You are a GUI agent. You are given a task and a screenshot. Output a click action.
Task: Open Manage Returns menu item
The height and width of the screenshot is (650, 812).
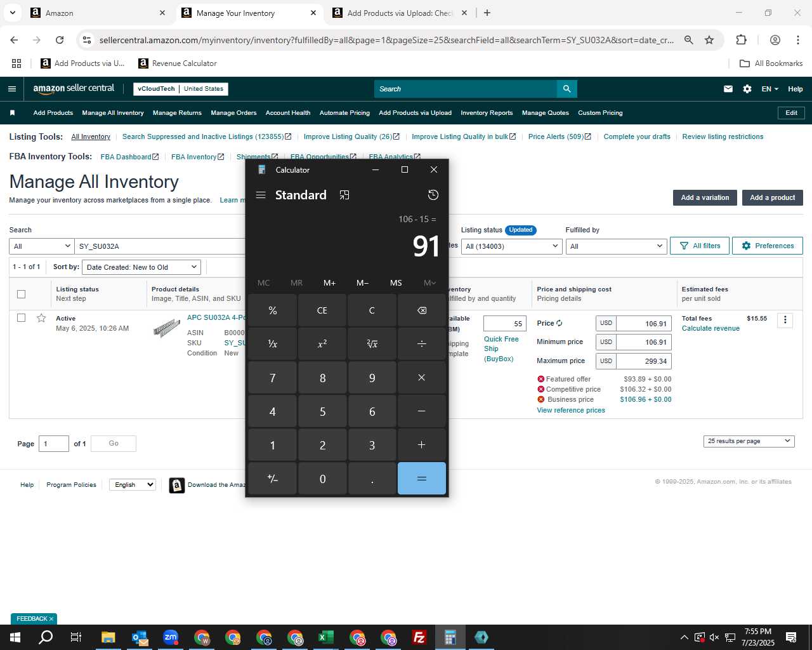(x=177, y=113)
